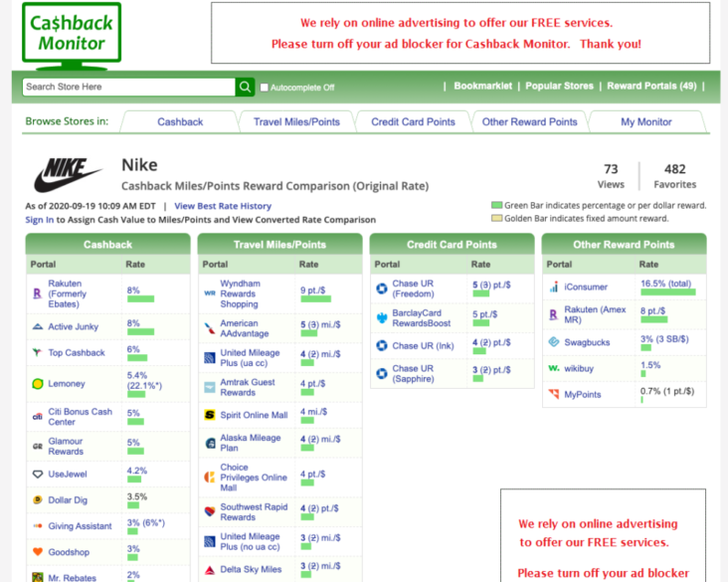728x582 pixels.
Task: Toggle the Autocomplete Off checkbox
Action: (265, 88)
